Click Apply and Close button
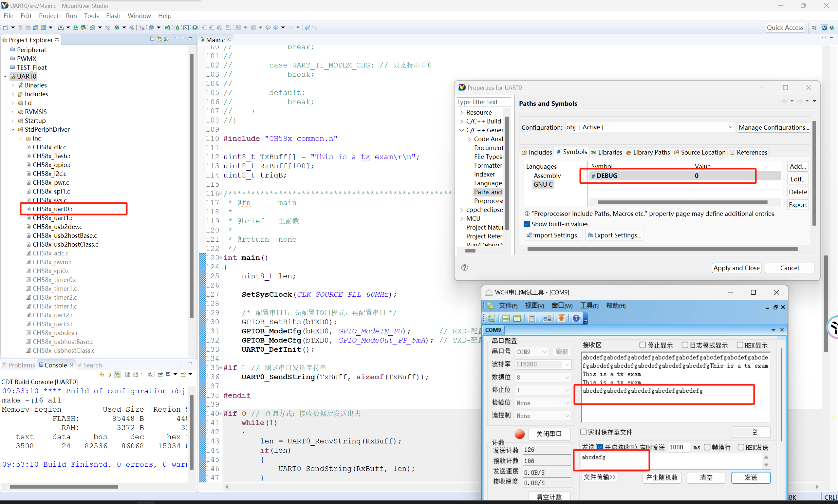 [736, 268]
